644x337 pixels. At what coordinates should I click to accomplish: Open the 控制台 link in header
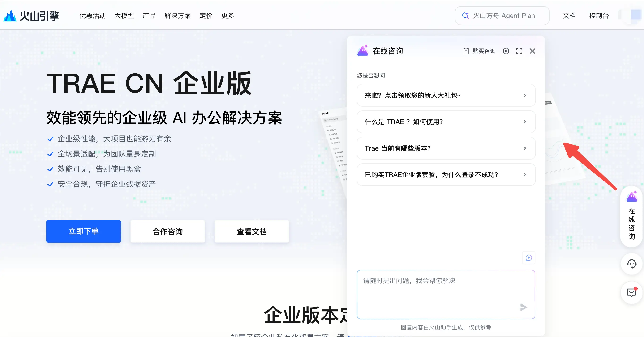coord(599,16)
